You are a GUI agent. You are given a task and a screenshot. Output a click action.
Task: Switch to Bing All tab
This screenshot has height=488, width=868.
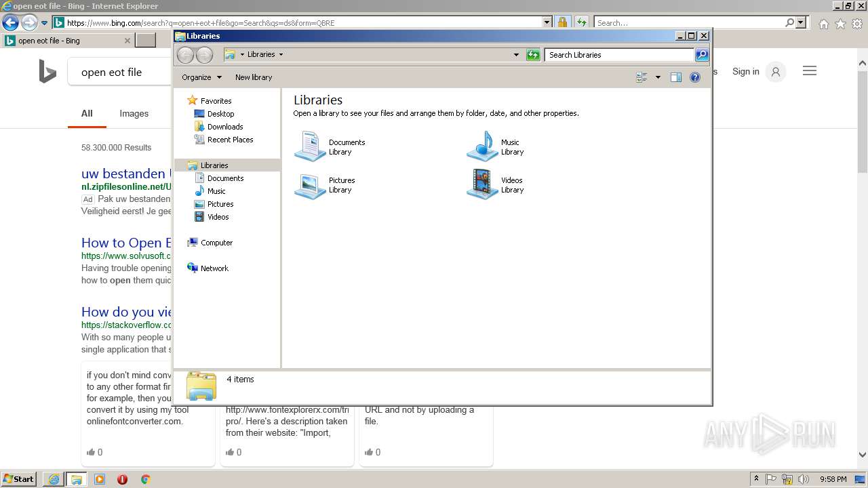87,114
